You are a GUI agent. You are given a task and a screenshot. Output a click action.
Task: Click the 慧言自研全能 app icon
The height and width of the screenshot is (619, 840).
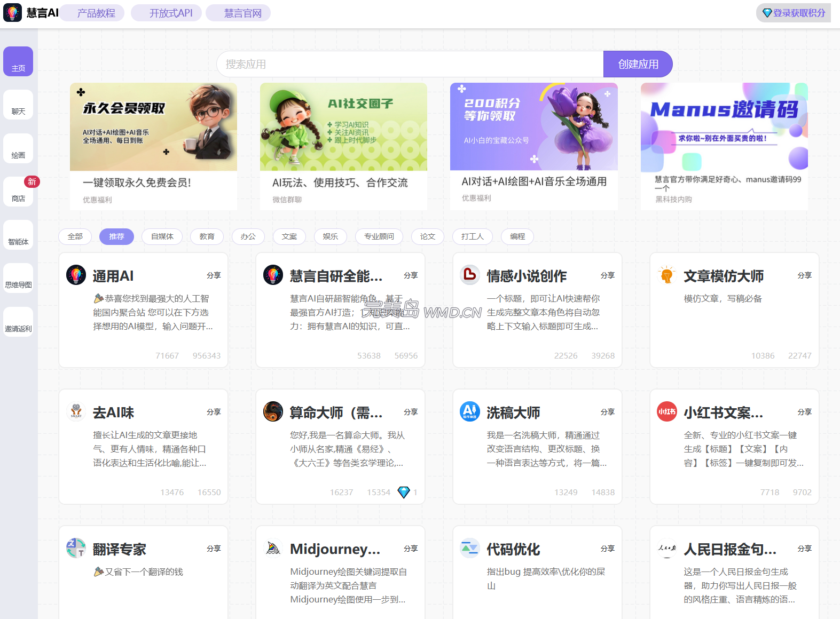coord(273,275)
